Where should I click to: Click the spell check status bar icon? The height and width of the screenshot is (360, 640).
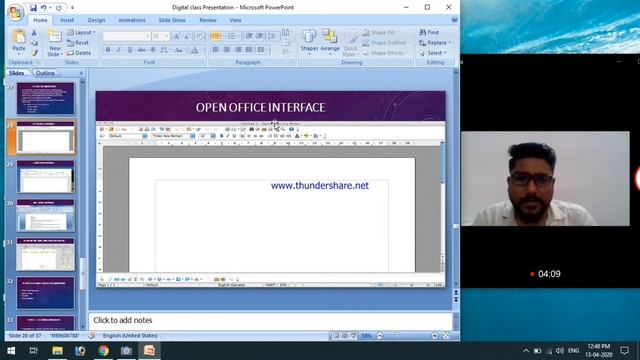(x=91, y=336)
